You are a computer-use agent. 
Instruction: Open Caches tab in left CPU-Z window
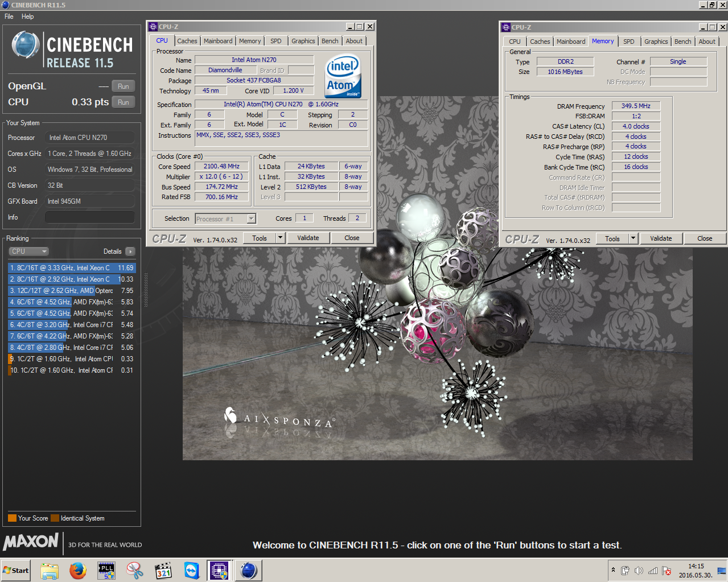click(x=187, y=41)
